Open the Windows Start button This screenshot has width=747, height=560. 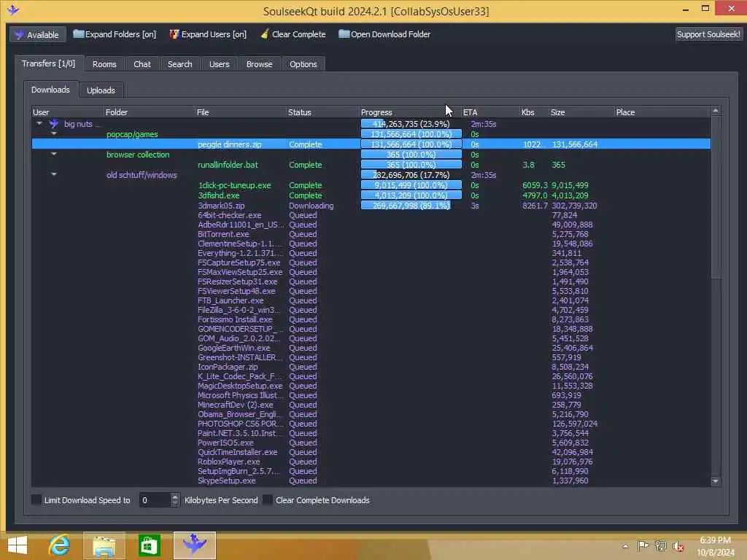(18, 545)
